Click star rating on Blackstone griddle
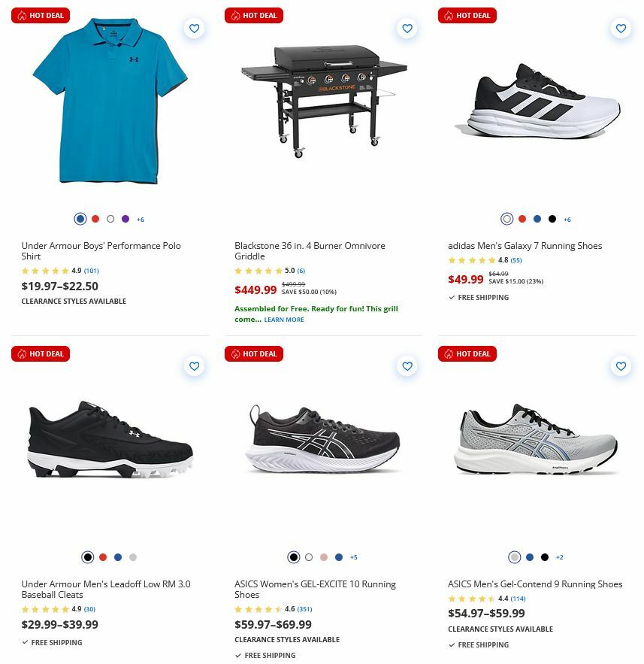This screenshot has width=644, height=664. coord(259,270)
